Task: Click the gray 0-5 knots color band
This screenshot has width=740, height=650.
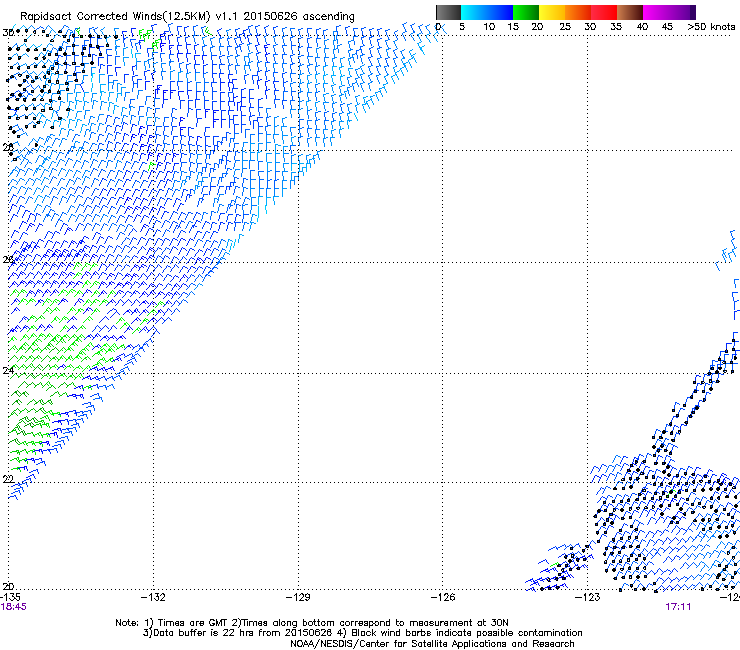Action: click(448, 12)
